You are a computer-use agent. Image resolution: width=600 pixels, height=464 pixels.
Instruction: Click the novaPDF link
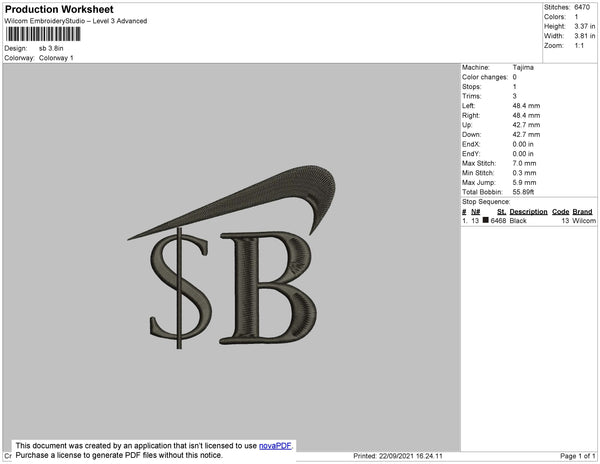pos(275,446)
